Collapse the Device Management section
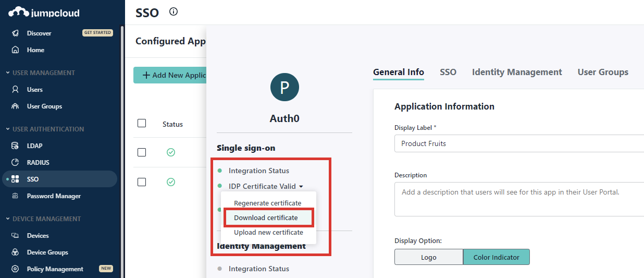Screen dimensions: 644x278 pyautogui.click(x=43, y=219)
